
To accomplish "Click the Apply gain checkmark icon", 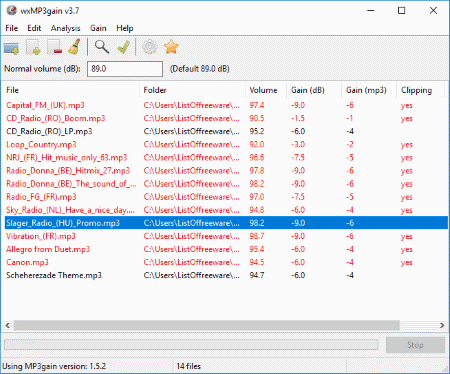I will [124, 47].
